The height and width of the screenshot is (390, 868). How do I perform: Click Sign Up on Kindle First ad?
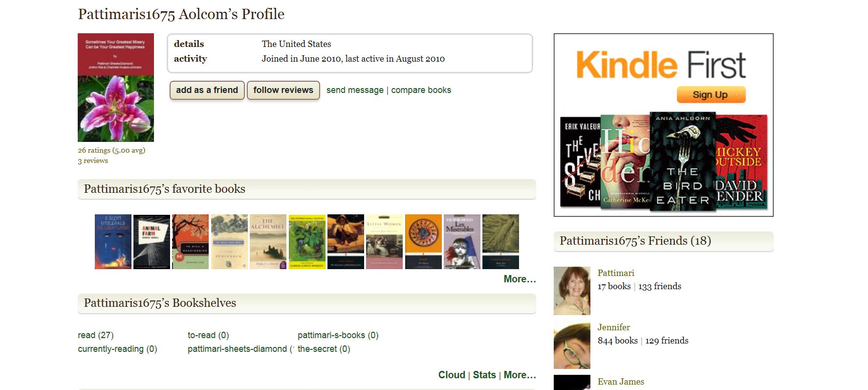coord(711,94)
